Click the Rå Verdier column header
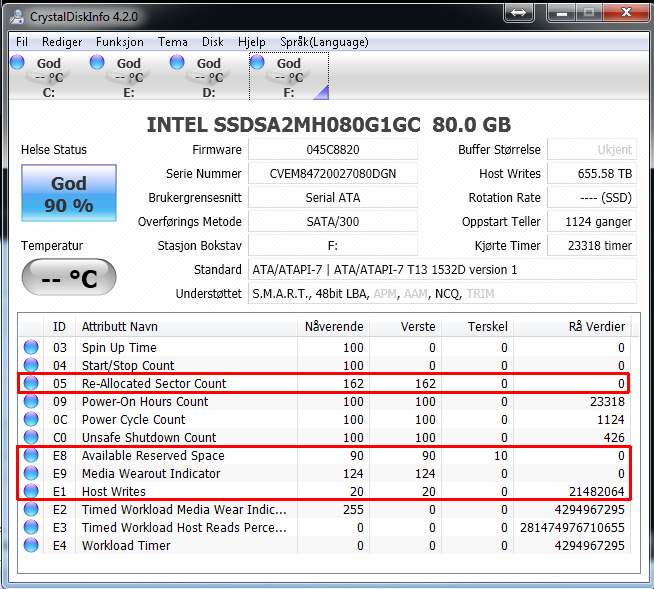This screenshot has height=589, width=654. tap(572, 326)
